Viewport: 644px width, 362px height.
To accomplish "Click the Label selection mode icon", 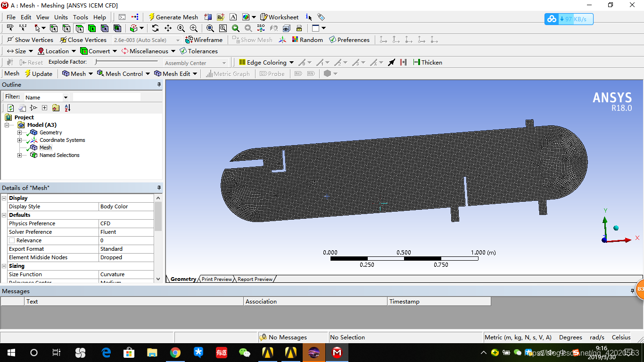I will [10, 28].
